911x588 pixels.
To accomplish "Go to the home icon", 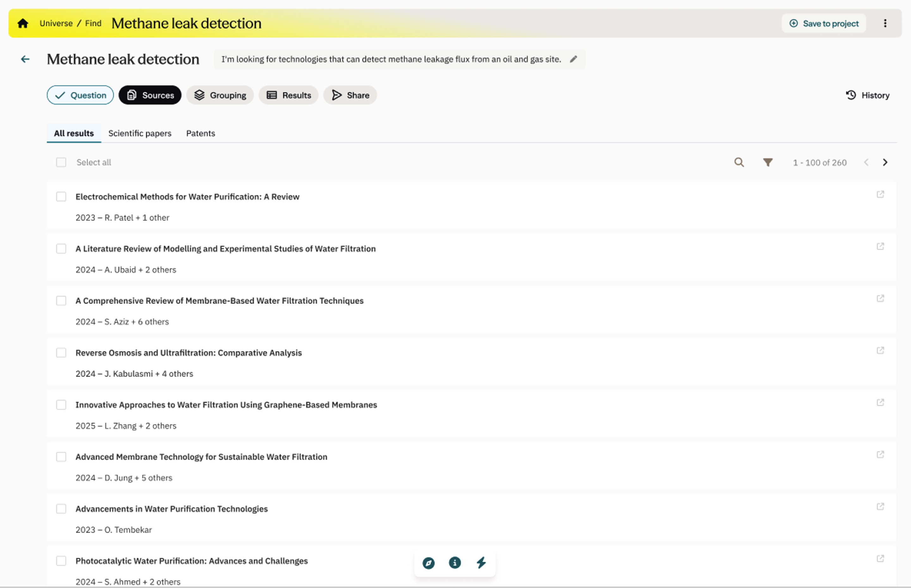I will coord(23,23).
